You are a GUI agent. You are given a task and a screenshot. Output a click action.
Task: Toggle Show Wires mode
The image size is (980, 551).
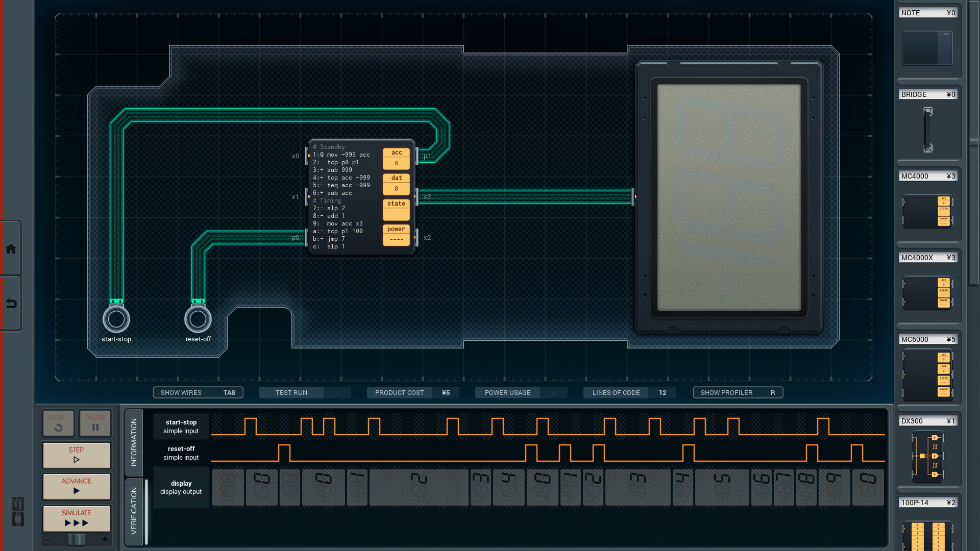(x=198, y=392)
